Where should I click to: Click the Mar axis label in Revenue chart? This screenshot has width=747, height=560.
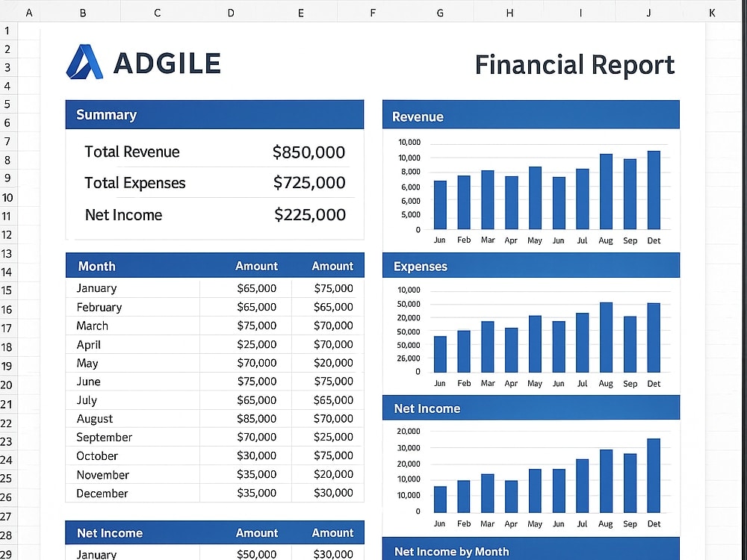[488, 240]
